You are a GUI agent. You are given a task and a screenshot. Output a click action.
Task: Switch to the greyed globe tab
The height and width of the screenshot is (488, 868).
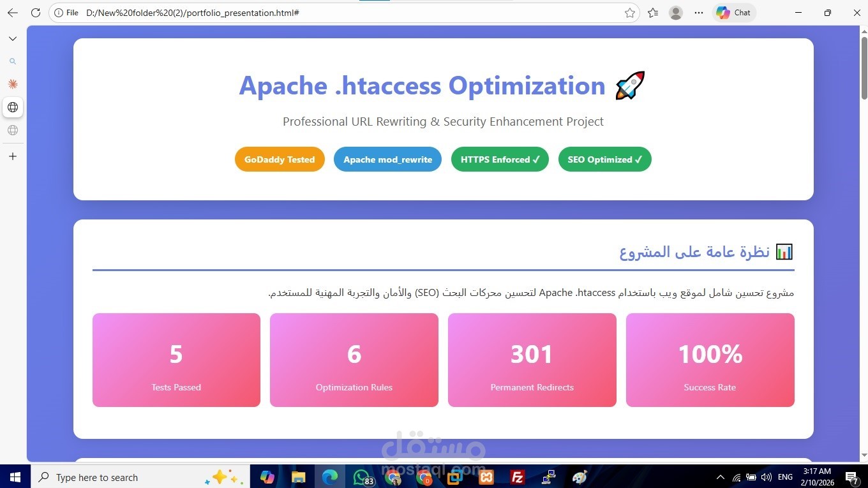coord(13,130)
